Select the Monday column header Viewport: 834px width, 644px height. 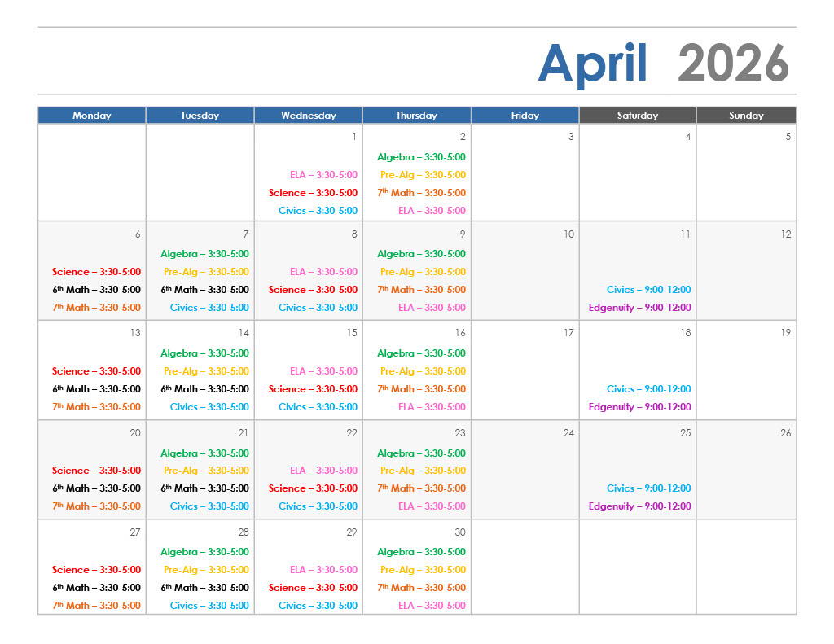click(x=92, y=116)
